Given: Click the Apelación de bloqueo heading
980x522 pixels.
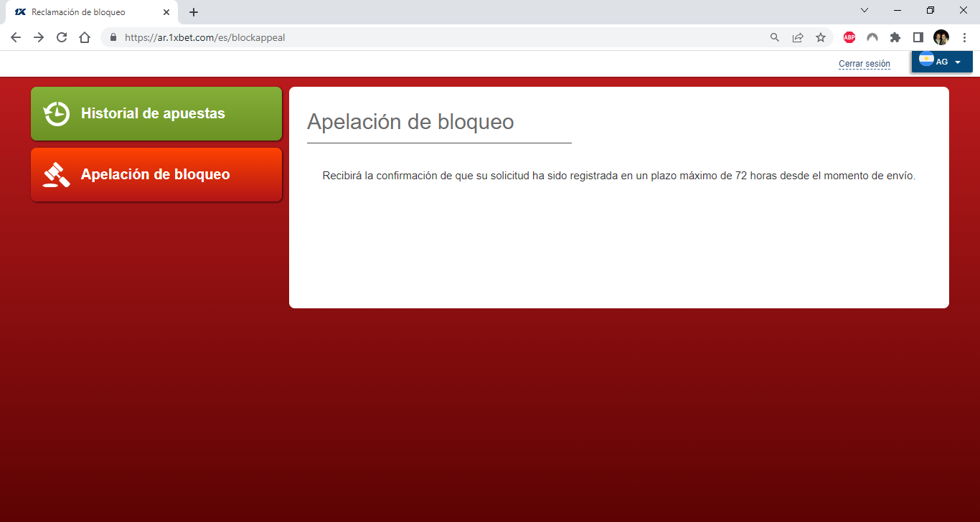Looking at the screenshot, I should point(410,122).
